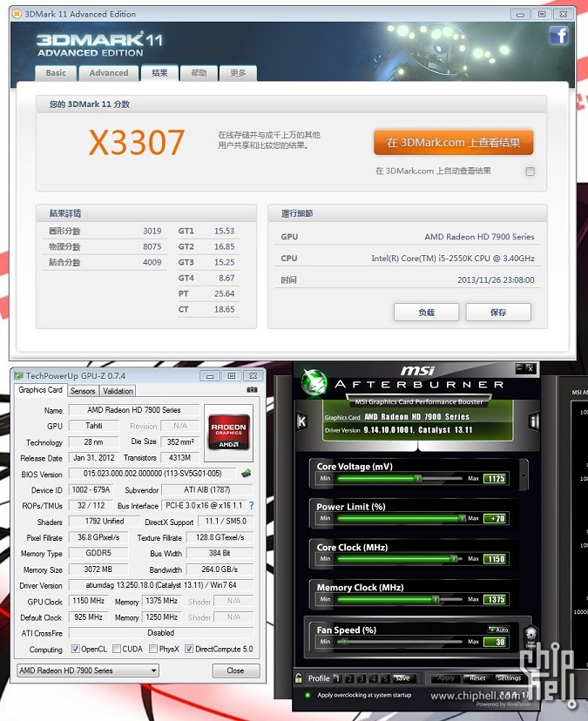Take a GPU-Z screenshot with camera icon
Viewport: 588px width, 721px height.
[252, 389]
